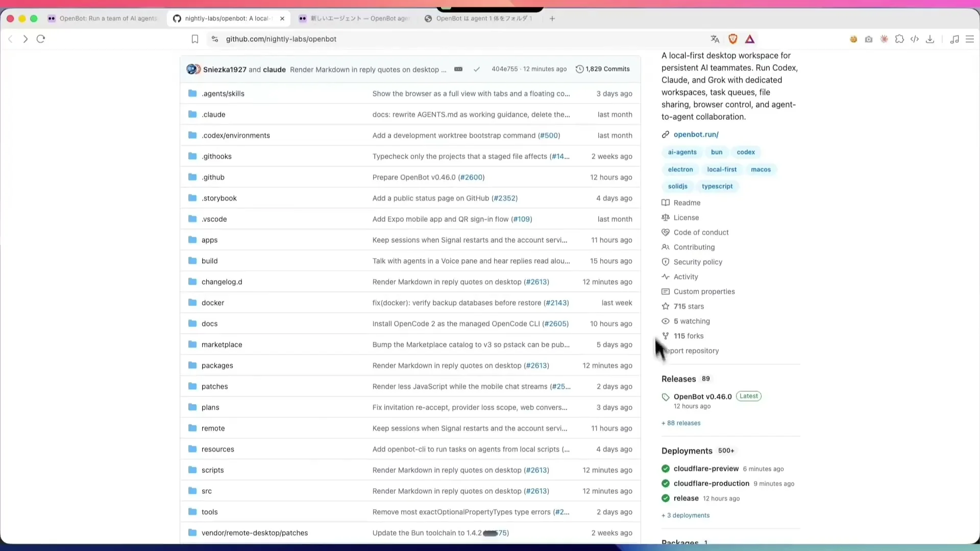Viewport: 980px width, 551px height.
Task: Open the developer code brackets extension
Action: click(915, 39)
